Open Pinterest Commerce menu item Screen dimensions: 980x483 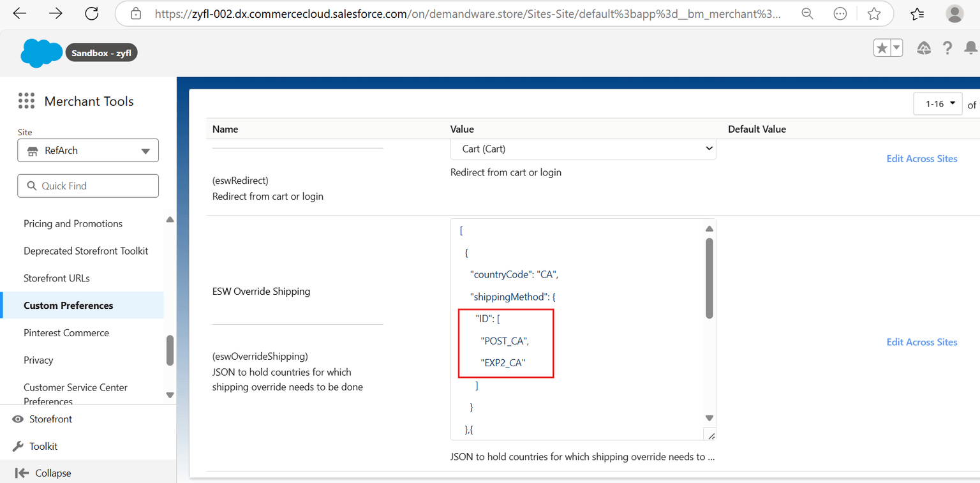(66, 333)
